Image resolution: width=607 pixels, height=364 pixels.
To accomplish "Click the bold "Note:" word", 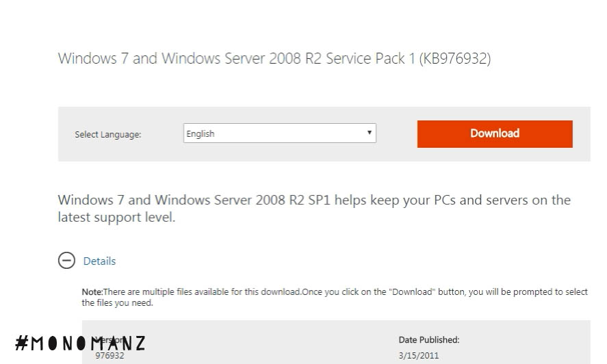I will pos(92,291).
